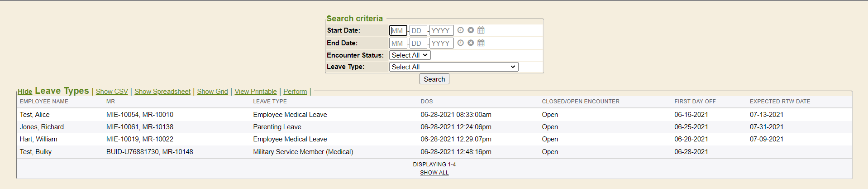
Task: Sort by Employee Name column header
Action: click(44, 102)
